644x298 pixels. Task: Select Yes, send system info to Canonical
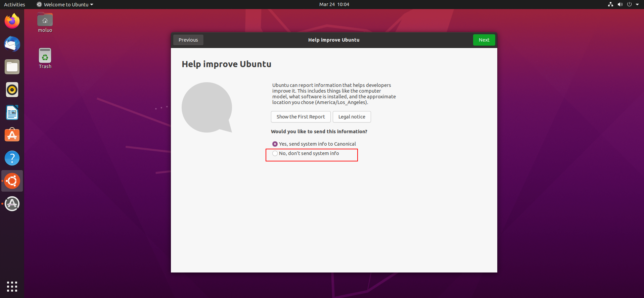pos(314,144)
